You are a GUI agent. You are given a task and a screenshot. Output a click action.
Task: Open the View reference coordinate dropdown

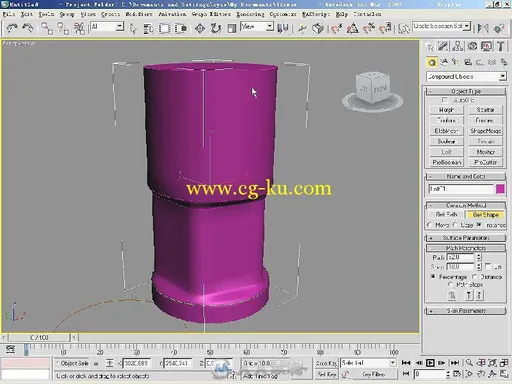tap(270, 27)
